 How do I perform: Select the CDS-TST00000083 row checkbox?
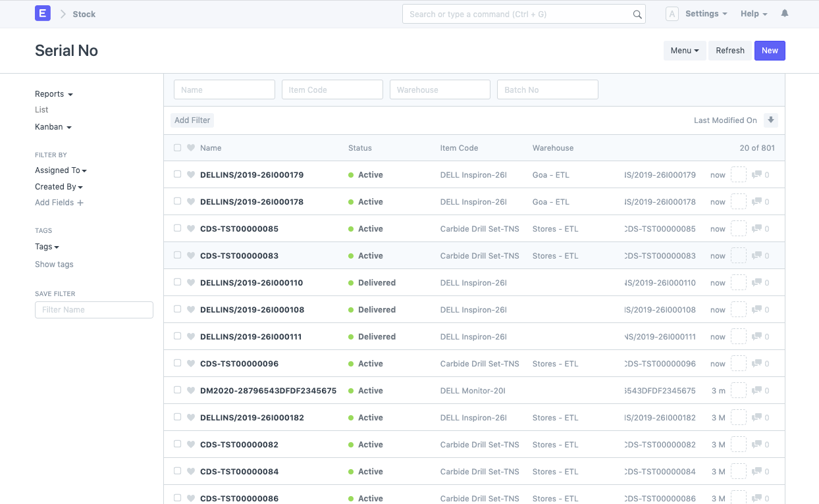click(177, 255)
